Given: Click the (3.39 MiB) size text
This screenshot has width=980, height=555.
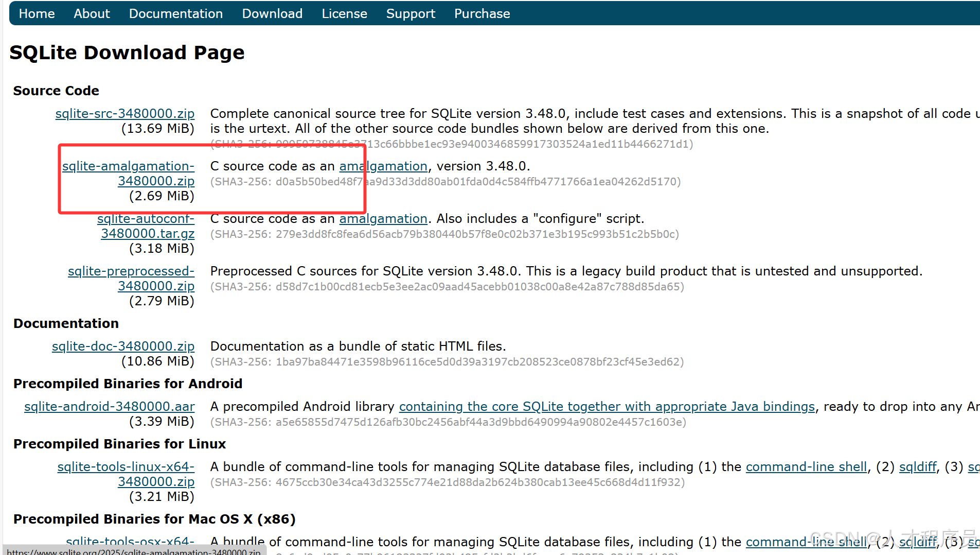Looking at the screenshot, I should pos(162,422).
